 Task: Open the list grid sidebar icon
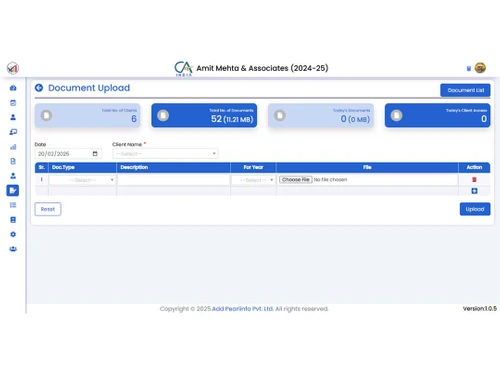13,205
